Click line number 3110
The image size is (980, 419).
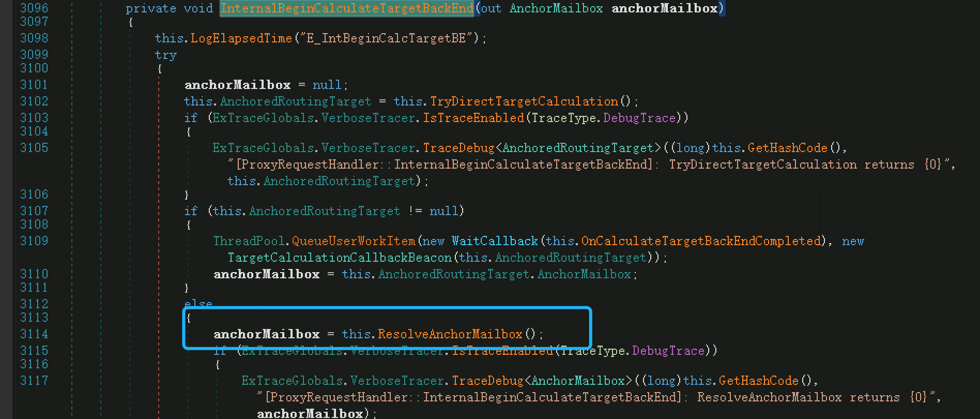34,274
